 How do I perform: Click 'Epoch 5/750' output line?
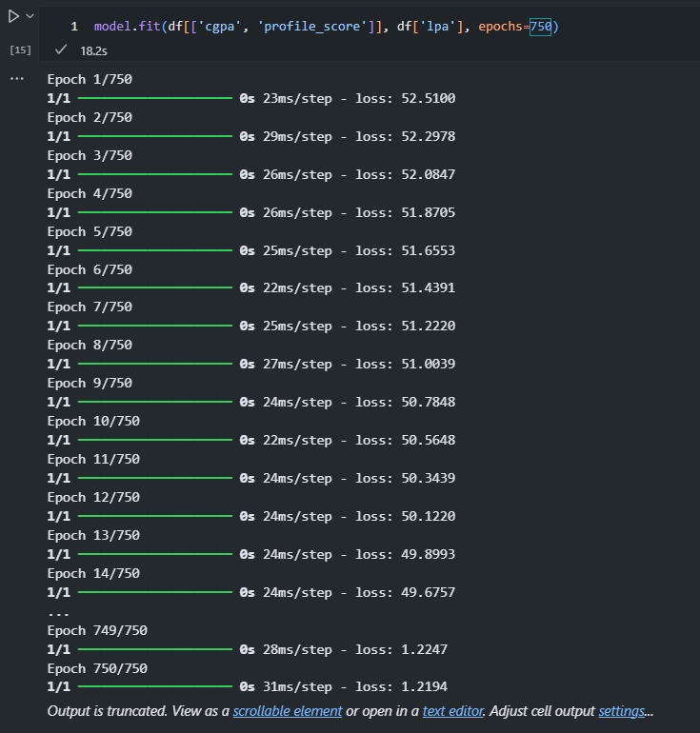pyautogui.click(x=90, y=232)
